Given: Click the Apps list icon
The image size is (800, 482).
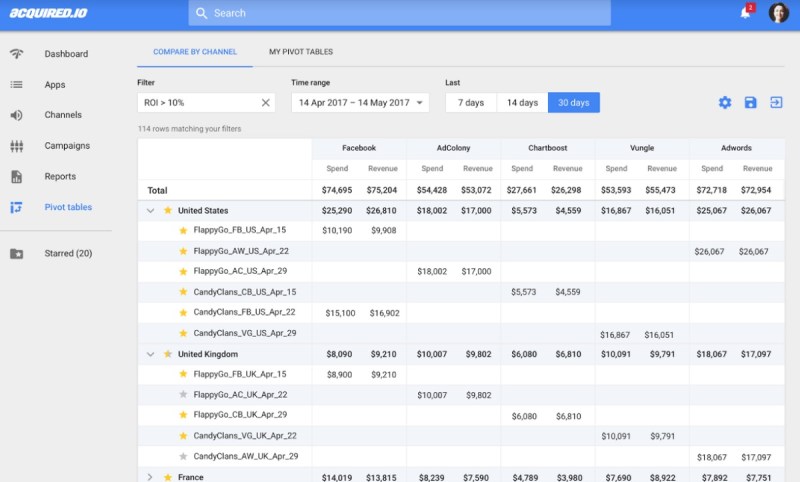Looking at the screenshot, I should (x=16, y=85).
